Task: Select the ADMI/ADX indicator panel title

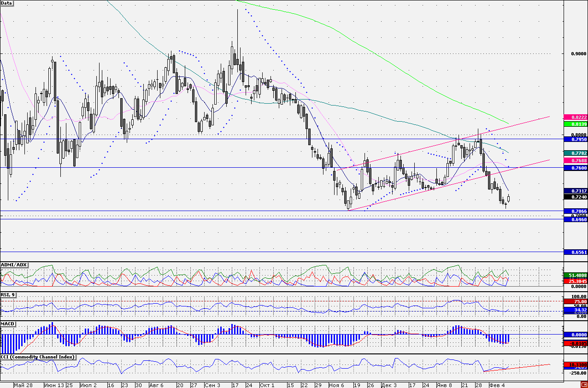Action: pyautogui.click(x=14, y=265)
